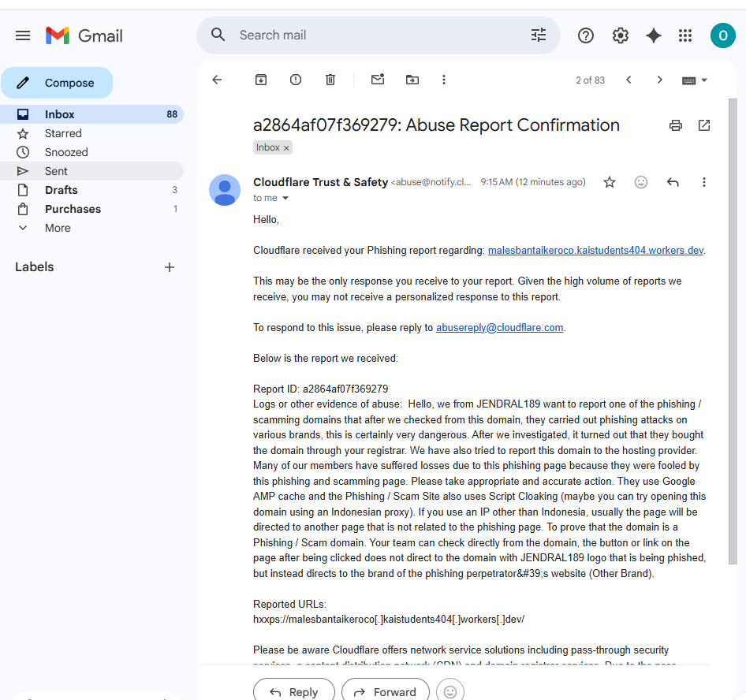Viewport: 746px width, 700px height.
Task: Star the Cloudflare message
Action: 610,182
